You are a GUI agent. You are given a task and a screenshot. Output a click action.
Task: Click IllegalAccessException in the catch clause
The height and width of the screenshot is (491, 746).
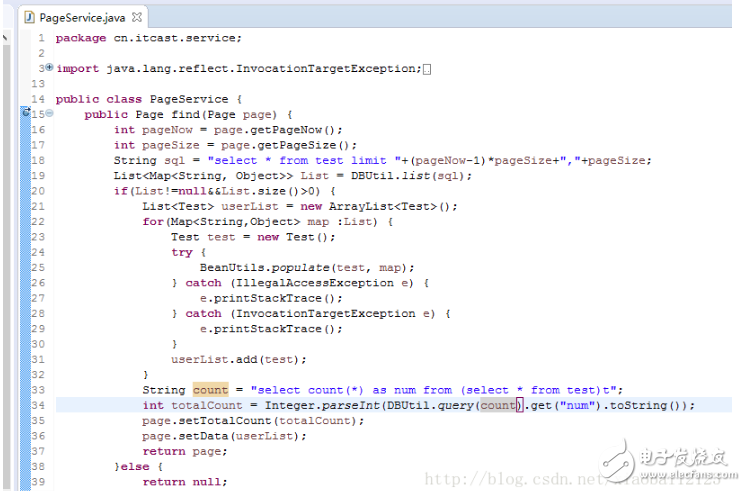[305, 283]
